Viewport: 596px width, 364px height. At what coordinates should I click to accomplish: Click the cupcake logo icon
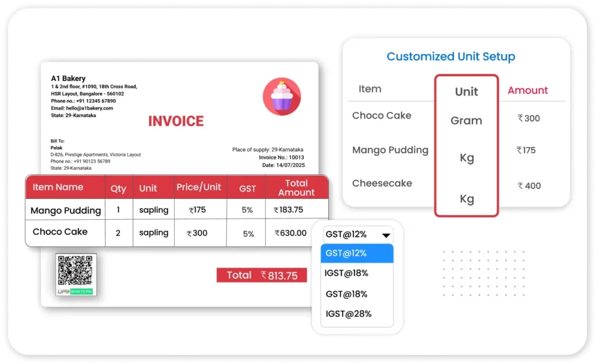(282, 97)
